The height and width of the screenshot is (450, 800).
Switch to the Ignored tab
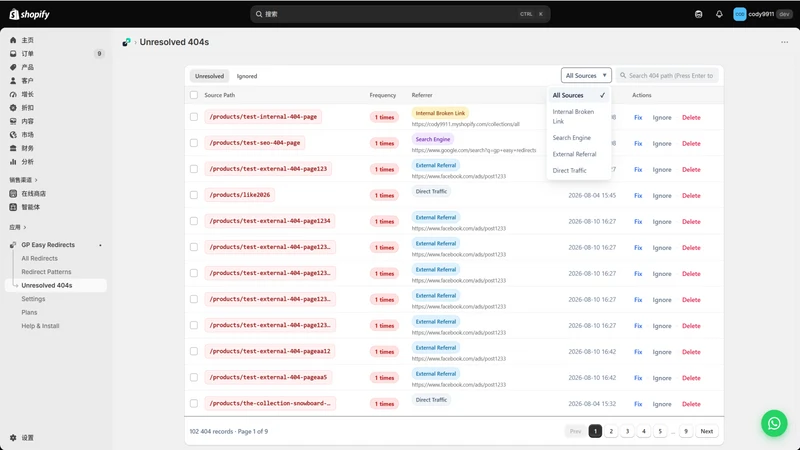247,76
